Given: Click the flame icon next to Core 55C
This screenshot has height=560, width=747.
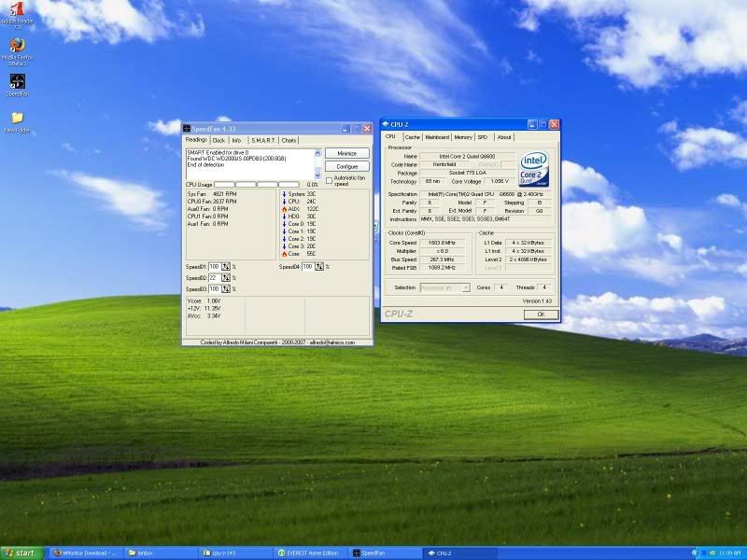Looking at the screenshot, I should [x=284, y=254].
